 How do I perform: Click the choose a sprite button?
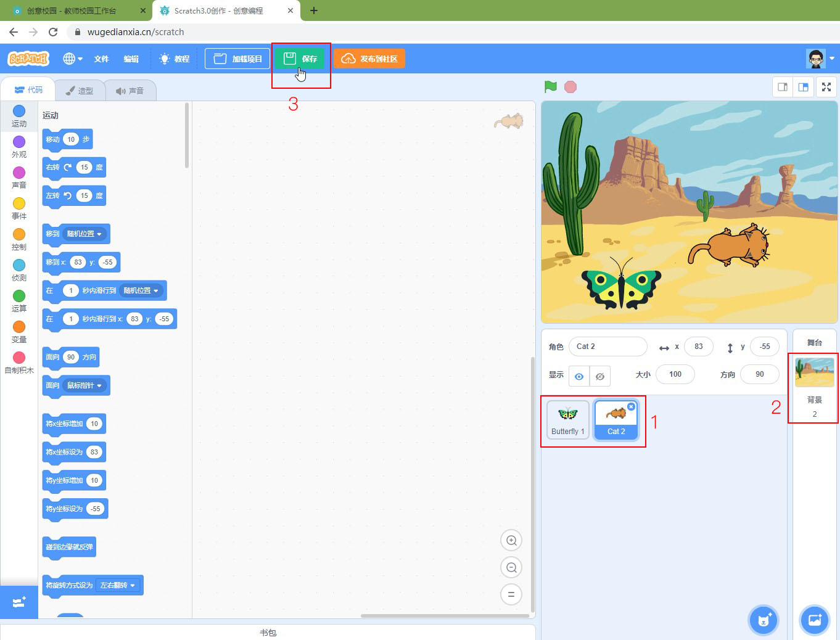click(x=764, y=620)
